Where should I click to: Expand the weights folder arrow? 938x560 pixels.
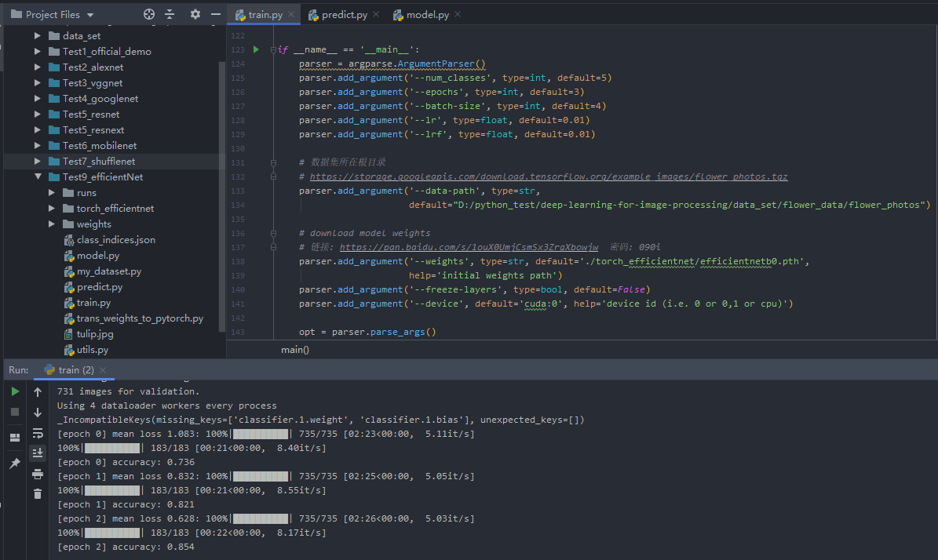click(x=51, y=224)
